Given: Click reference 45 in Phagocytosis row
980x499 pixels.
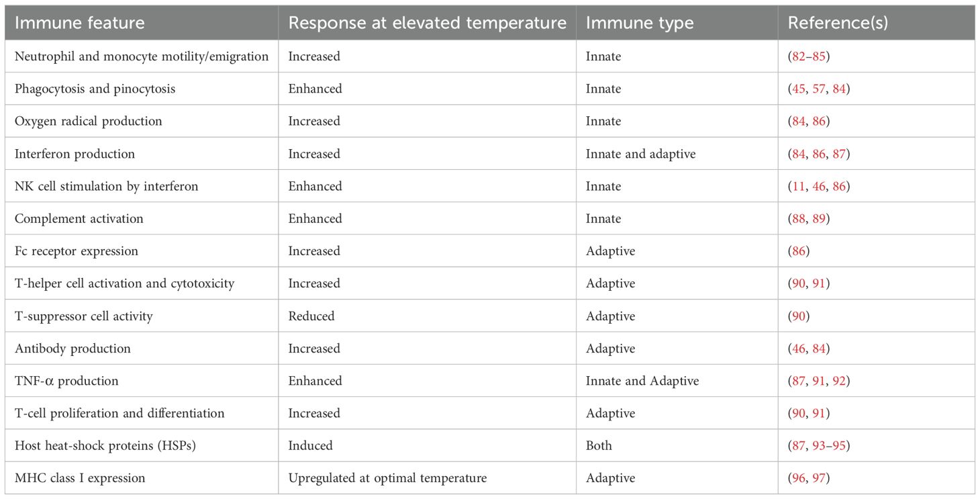Looking at the screenshot, I should coord(799,89).
